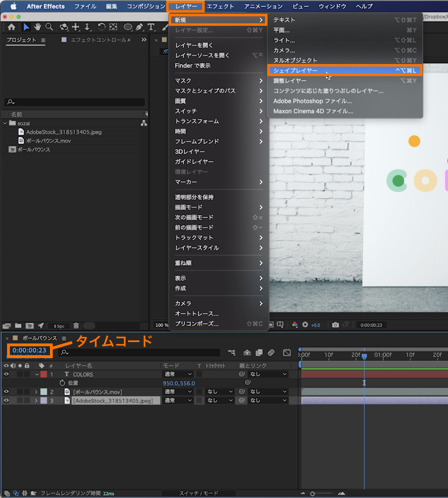Select the Pen tool

click(x=139, y=27)
